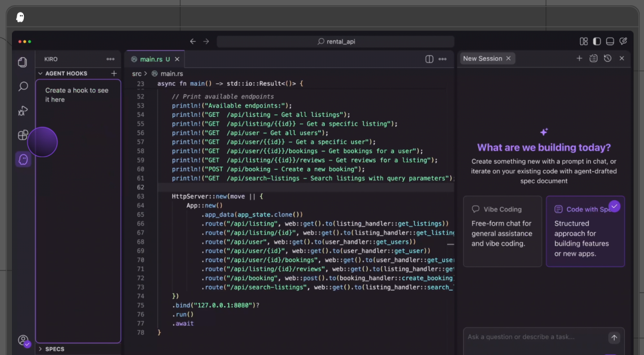Add a new agent hook with plus
The width and height of the screenshot is (644, 355).
(x=114, y=73)
